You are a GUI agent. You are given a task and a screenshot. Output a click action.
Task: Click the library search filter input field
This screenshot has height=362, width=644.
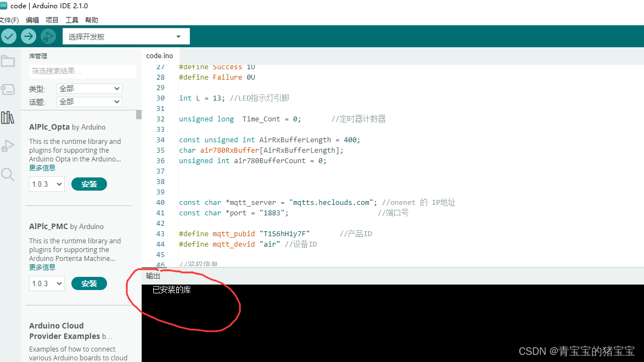tap(82, 71)
